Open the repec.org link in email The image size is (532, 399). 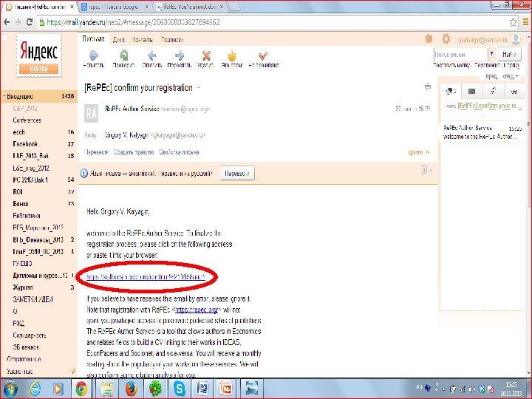(197, 310)
